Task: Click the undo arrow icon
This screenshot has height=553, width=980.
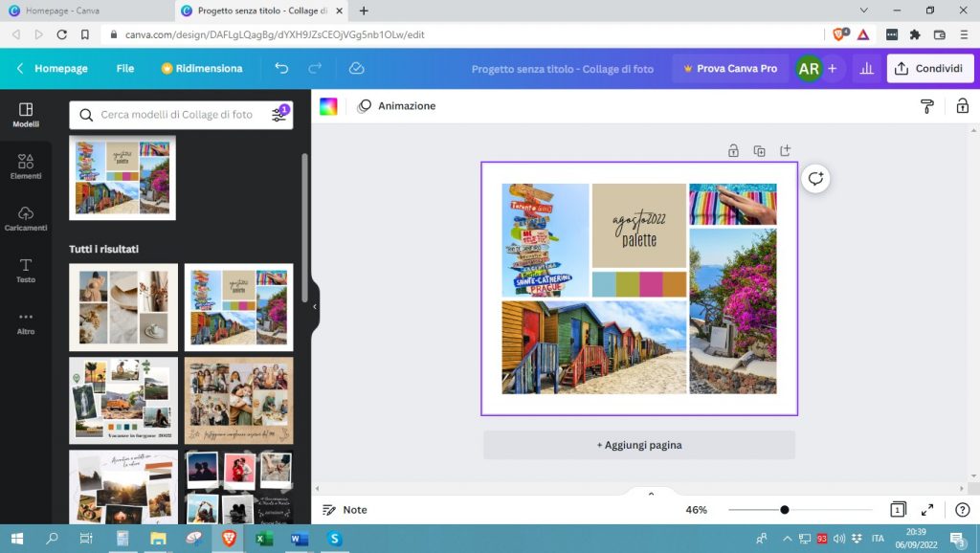Action: 281,69
